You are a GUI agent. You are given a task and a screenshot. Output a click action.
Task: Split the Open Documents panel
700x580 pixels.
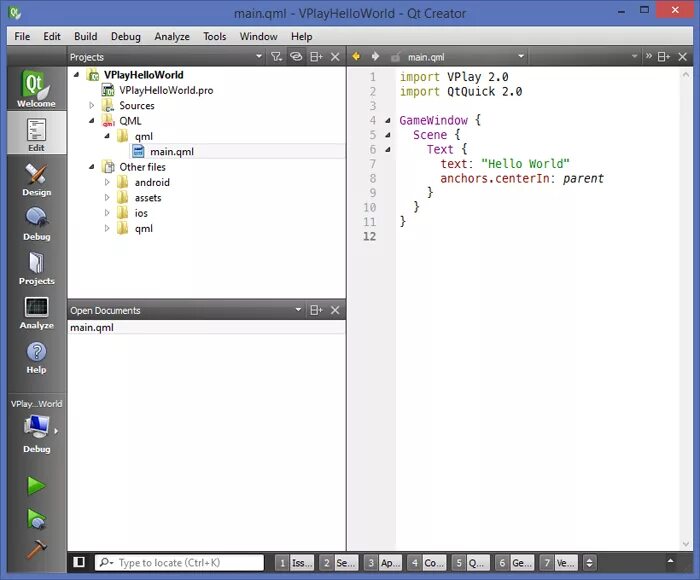[x=316, y=310]
